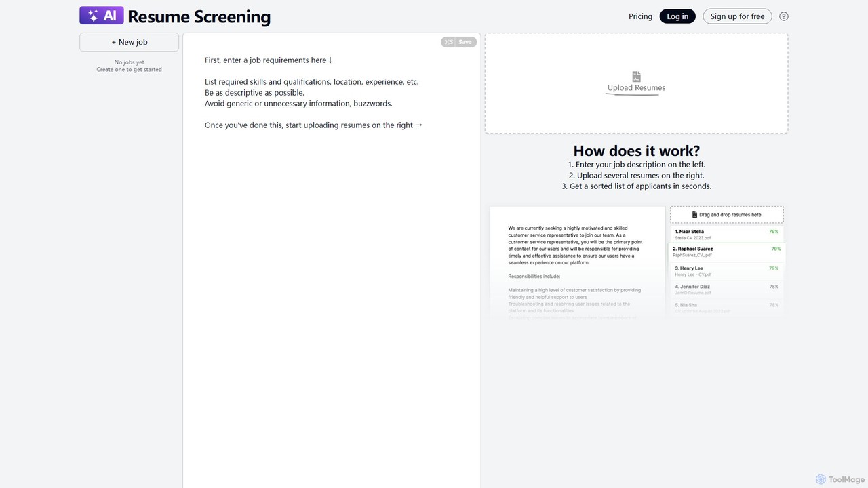Click the Resume Screening title
Viewport: 868px width, 488px height.
(199, 17)
